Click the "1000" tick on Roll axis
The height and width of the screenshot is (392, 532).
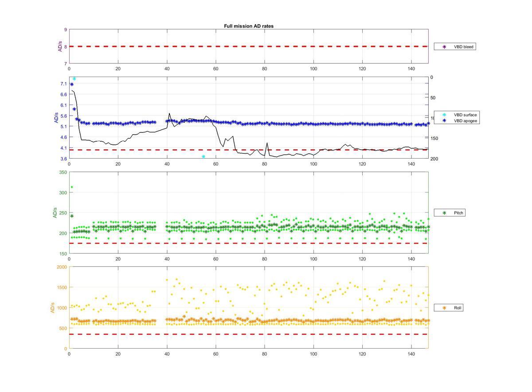point(62,308)
